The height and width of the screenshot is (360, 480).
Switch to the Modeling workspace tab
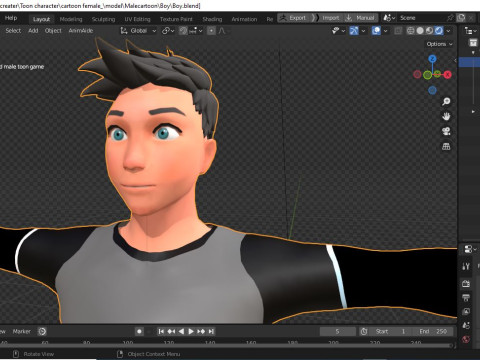(x=71, y=19)
